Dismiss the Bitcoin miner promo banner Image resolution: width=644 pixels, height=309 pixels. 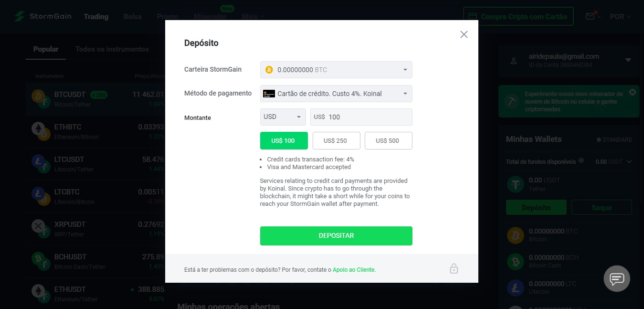[x=633, y=92]
